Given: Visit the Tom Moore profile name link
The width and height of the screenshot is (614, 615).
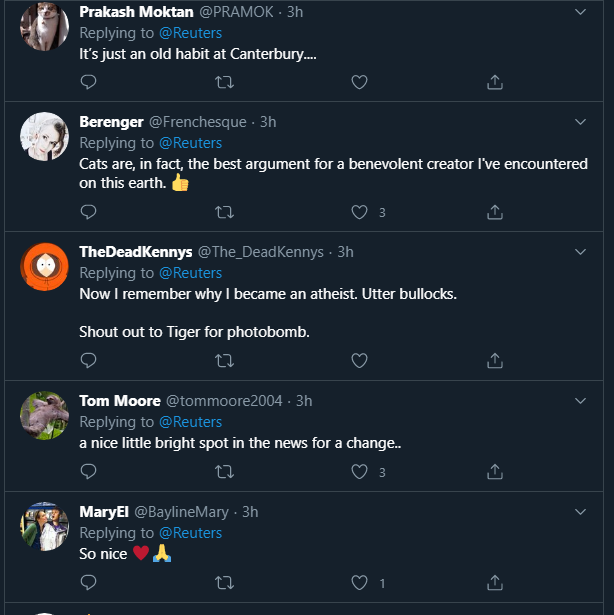Looking at the screenshot, I should [x=119, y=400].
